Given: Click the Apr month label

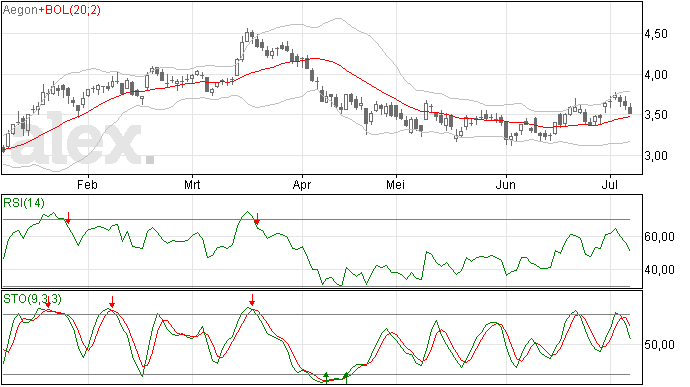Looking at the screenshot, I should [x=302, y=185].
